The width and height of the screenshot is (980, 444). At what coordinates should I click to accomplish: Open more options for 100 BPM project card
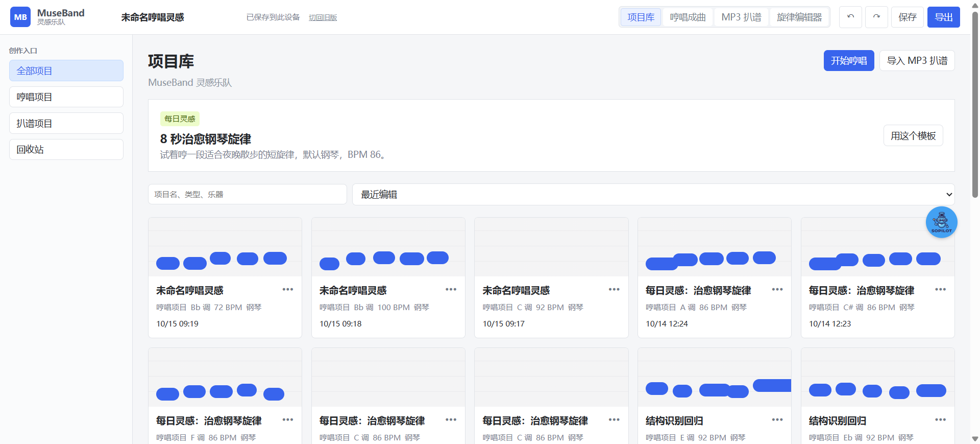451,290
